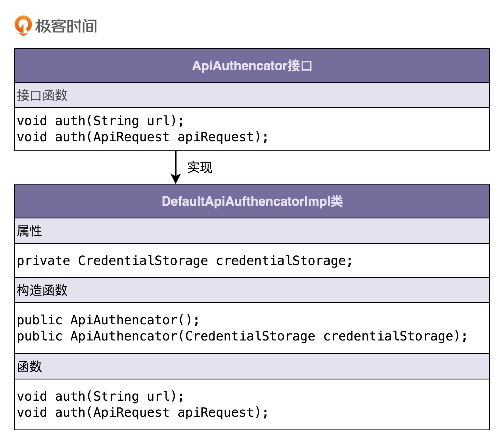Viewport: 504px width, 447px height.
Task: Select the ApiAuthencator接口 header title
Action: (x=252, y=66)
